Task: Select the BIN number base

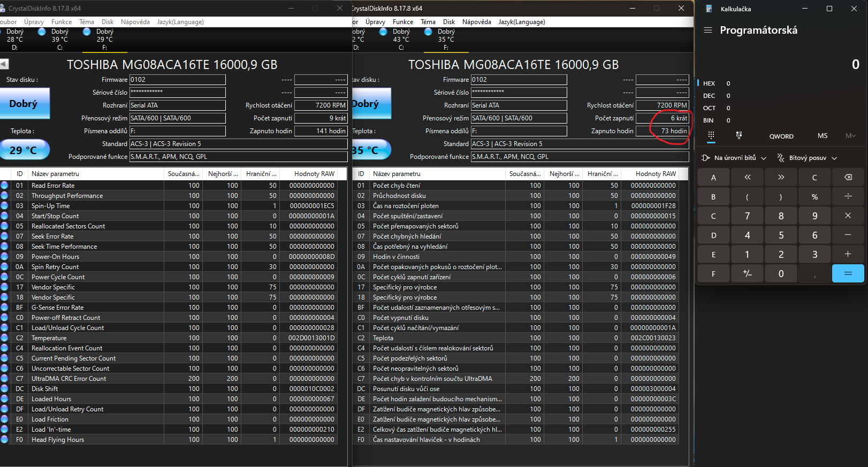Action: pos(709,120)
